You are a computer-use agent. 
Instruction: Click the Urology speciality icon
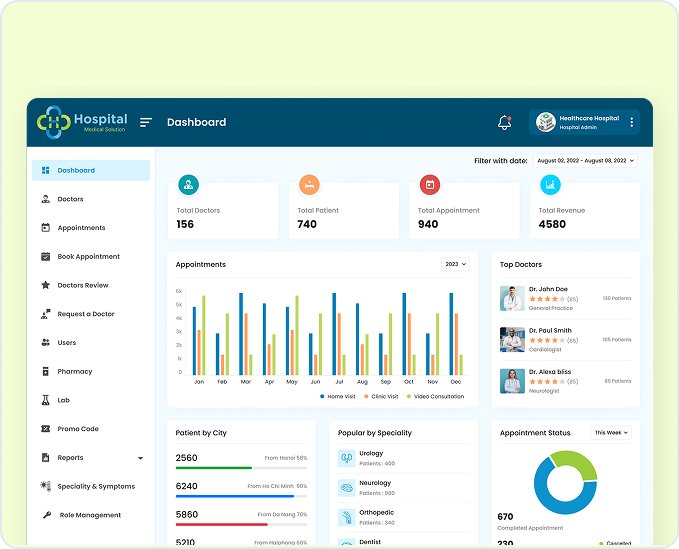tap(347, 458)
